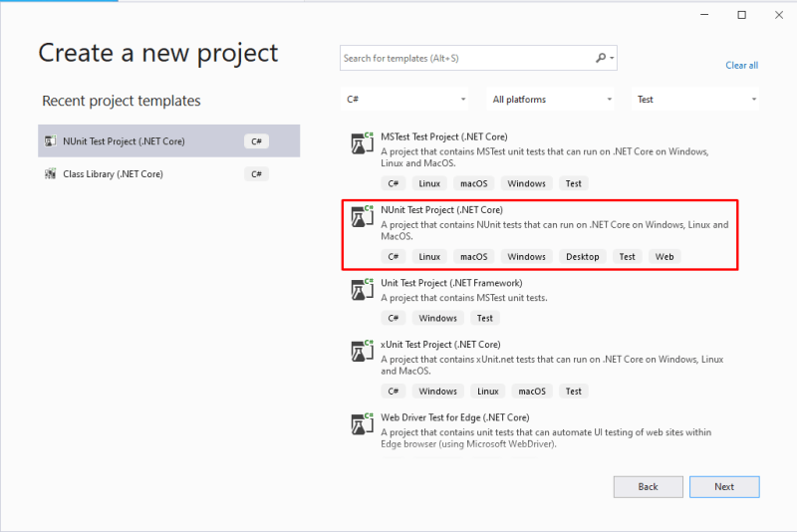Select NUnit Test Project in recent templates
This screenshot has height=532, width=797.
click(x=168, y=140)
